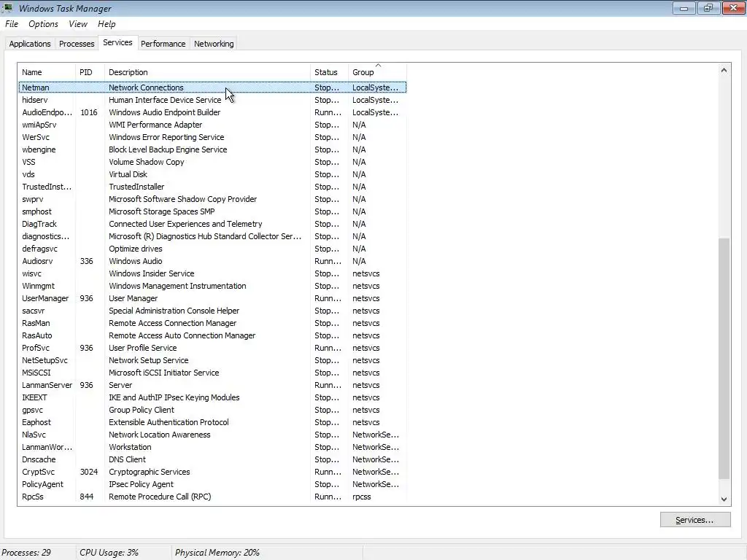Click the vertical scrollbar thumb
The height and width of the screenshot is (560, 747).
[724, 358]
